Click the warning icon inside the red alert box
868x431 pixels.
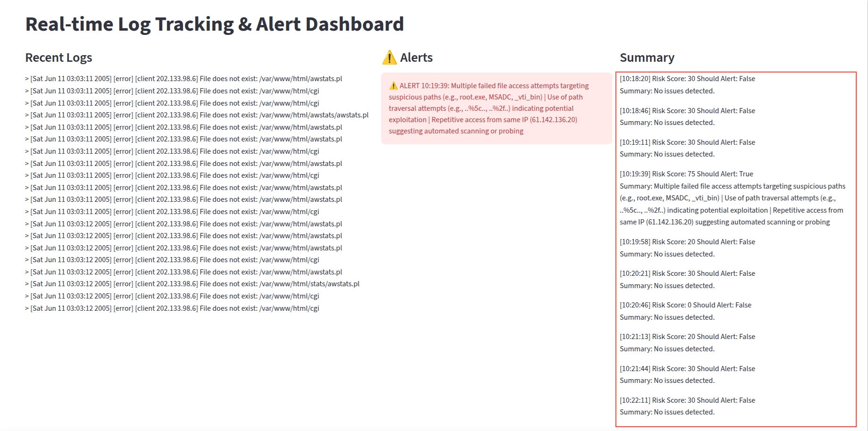pyautogui.click(x=393, y=86)
